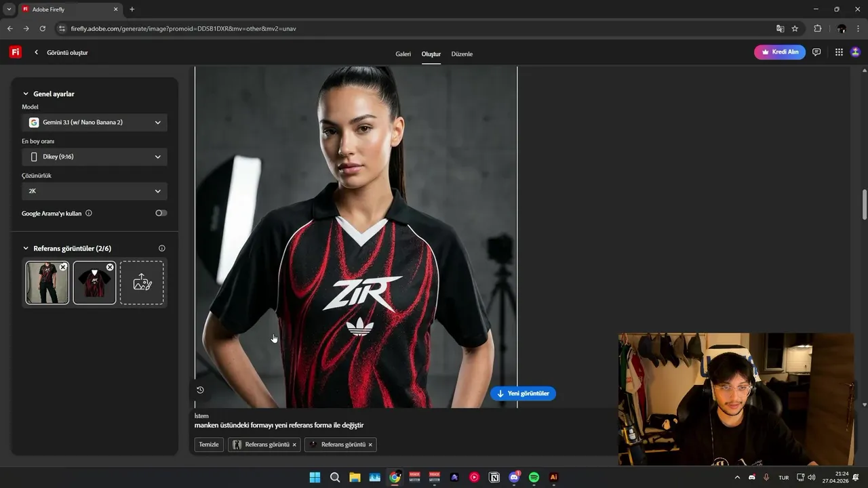868x488 pixels.
Task: Open the Adobe apps grid icon
Action: [839, 52]
